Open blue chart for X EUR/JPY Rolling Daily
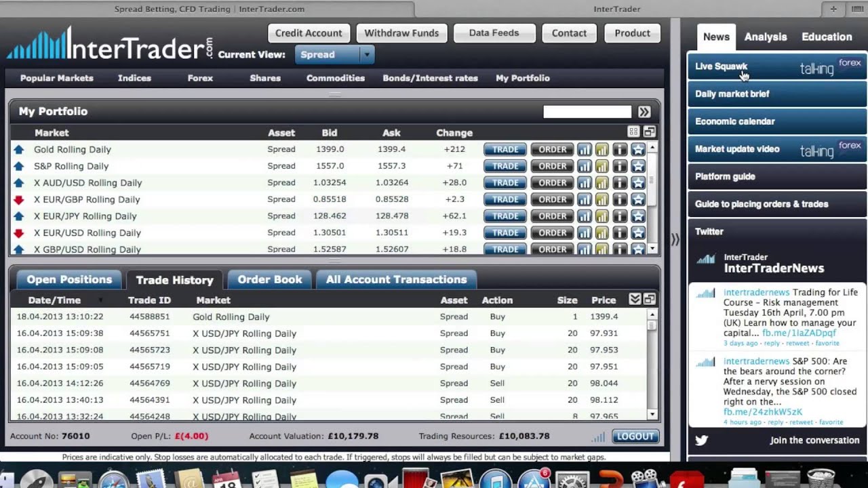Image resolution: width=868 pixels, height=488 pixels. tap(584, 216)
